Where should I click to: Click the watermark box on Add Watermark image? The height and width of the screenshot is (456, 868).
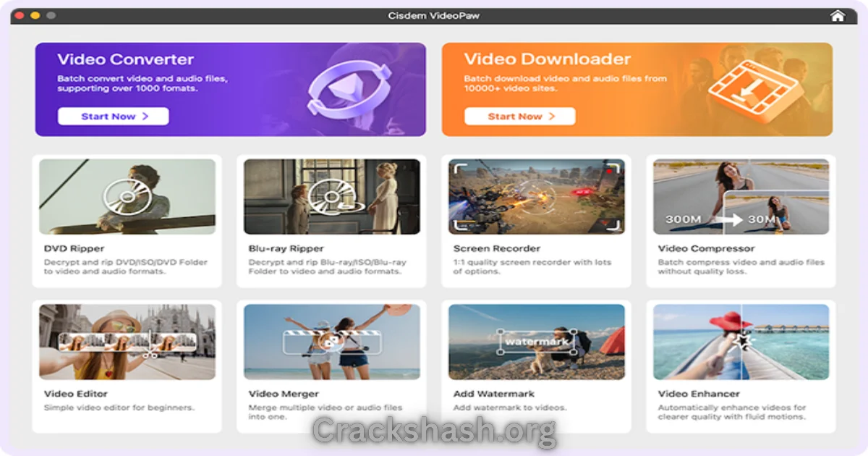(537, 341)
